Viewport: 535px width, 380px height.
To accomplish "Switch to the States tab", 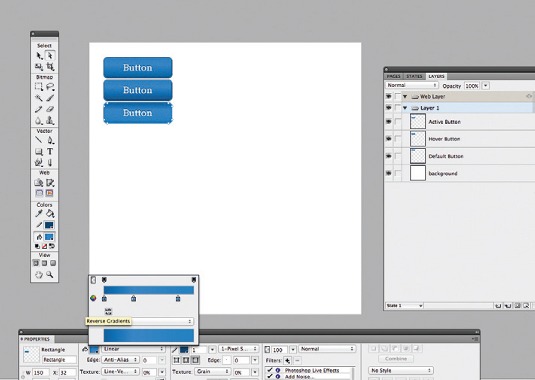I will (x=414, y=76).
